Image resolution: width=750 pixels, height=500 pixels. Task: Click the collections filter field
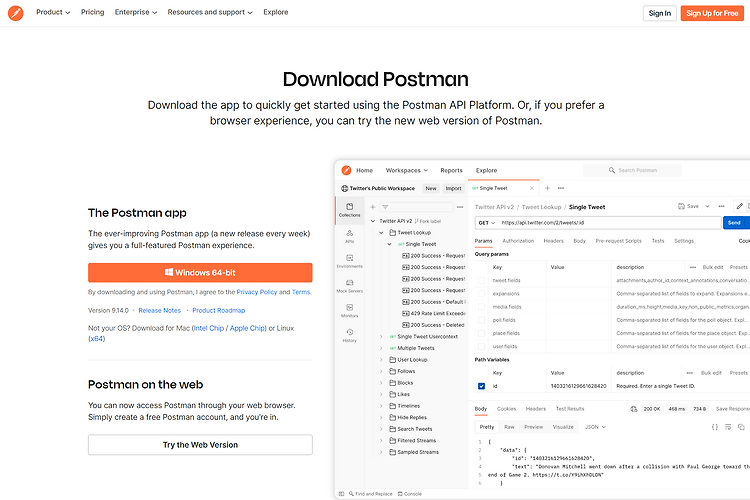pyautogui.click(x=416, y=207)
